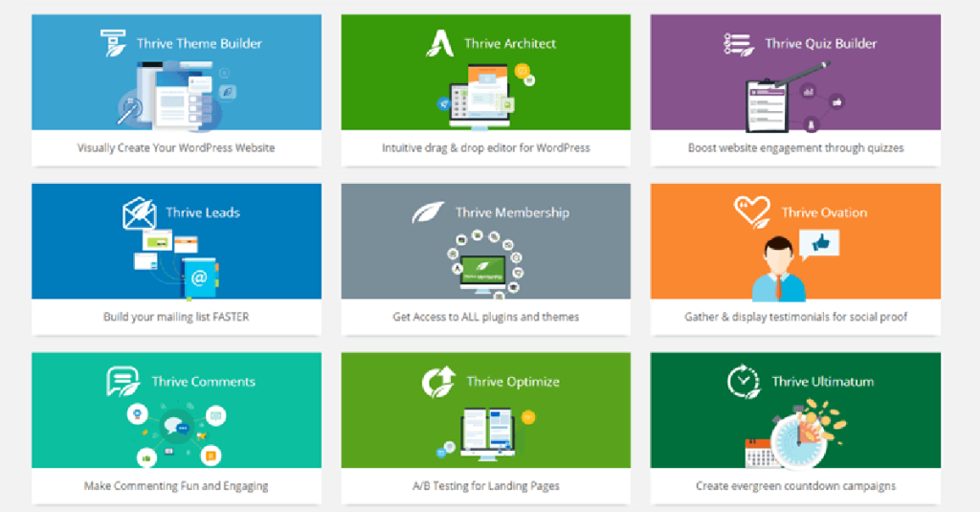Click 'Make Commenting Fun and Engaging' text
The image size is (980, 512).
click(x=176, y=486)
